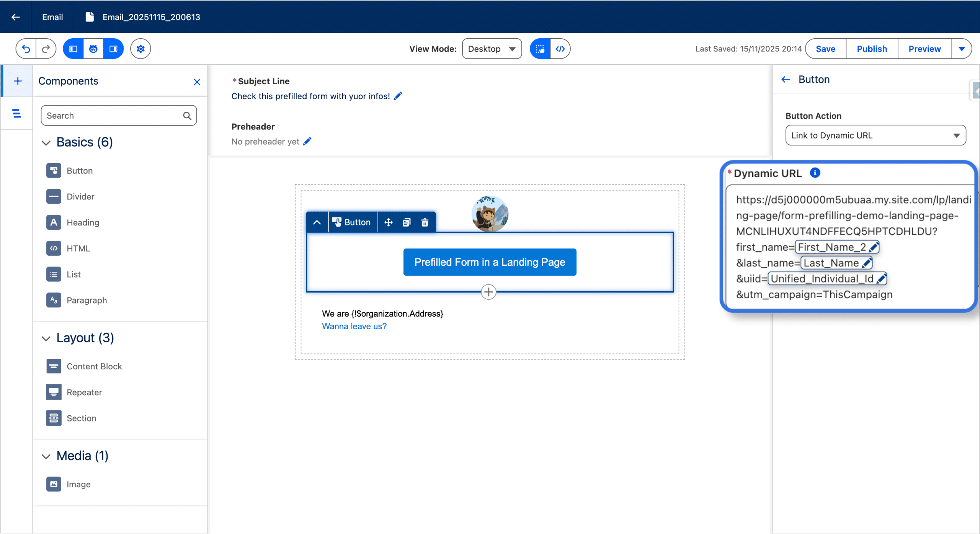The image size is (980, 534).
Task: Open the email settings gear icon
Action: point(140,49)
